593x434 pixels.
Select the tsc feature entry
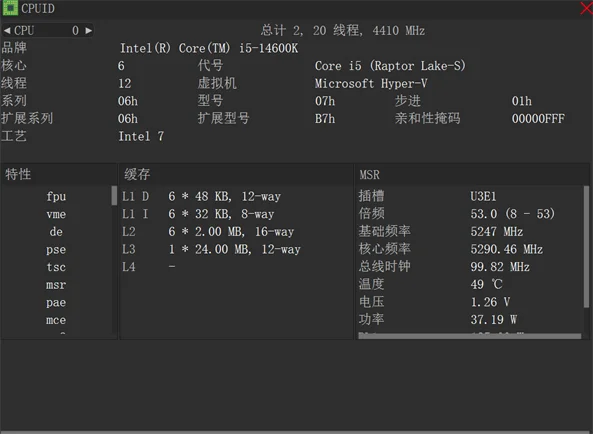[56, 267]
